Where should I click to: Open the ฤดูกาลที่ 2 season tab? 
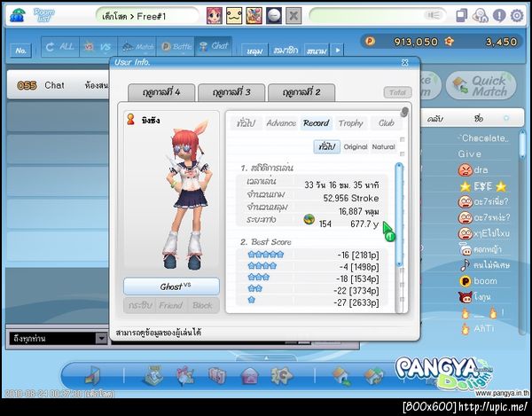tap(301, 92)
